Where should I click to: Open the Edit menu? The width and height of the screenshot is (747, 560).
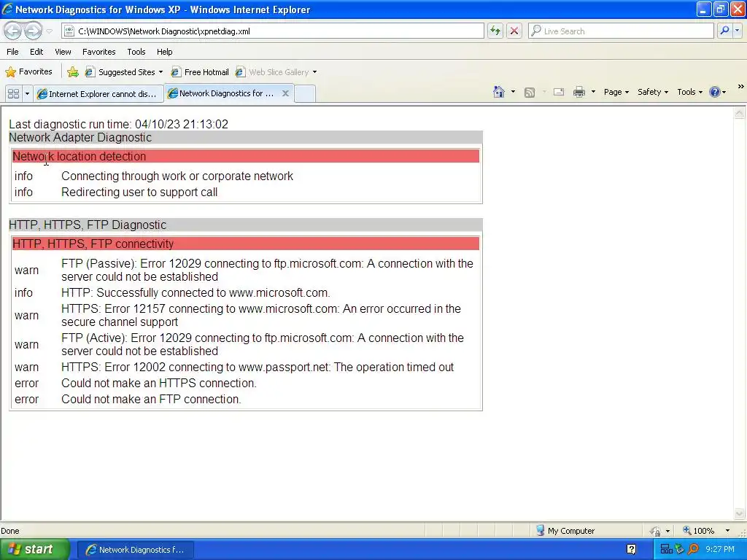(x=36, y=52)
